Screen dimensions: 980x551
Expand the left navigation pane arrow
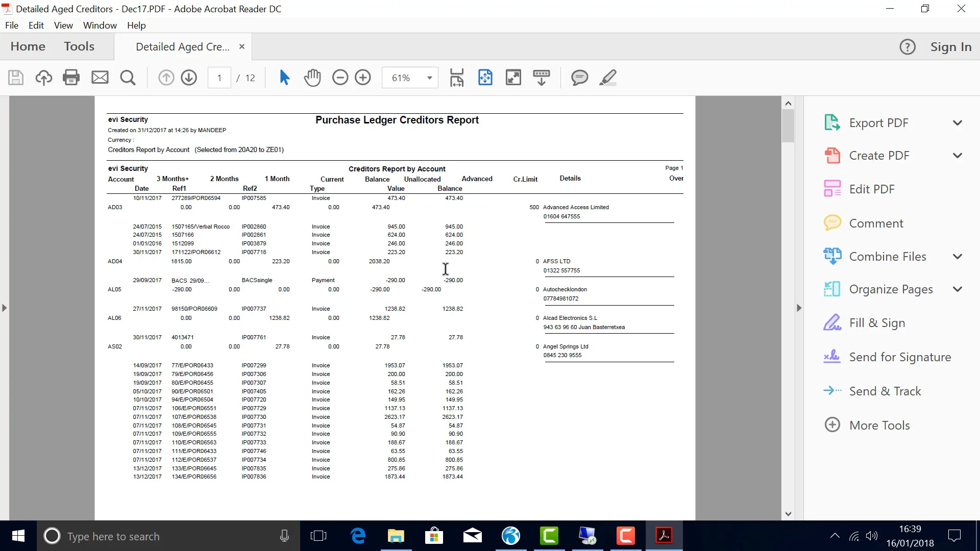click(x=4, y=308)
